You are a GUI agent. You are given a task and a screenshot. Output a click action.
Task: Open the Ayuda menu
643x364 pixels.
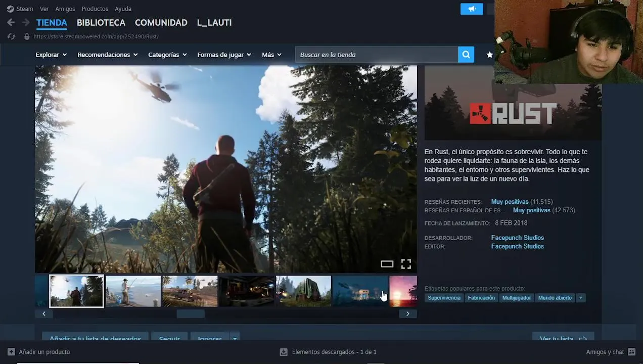(x=123, y=9)
